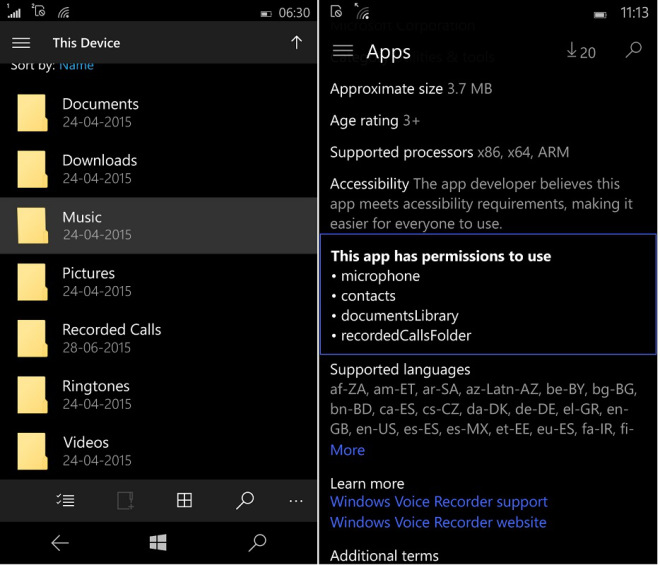Tap battery icon in right status bar
660x565 pixels.
point(600,15)
